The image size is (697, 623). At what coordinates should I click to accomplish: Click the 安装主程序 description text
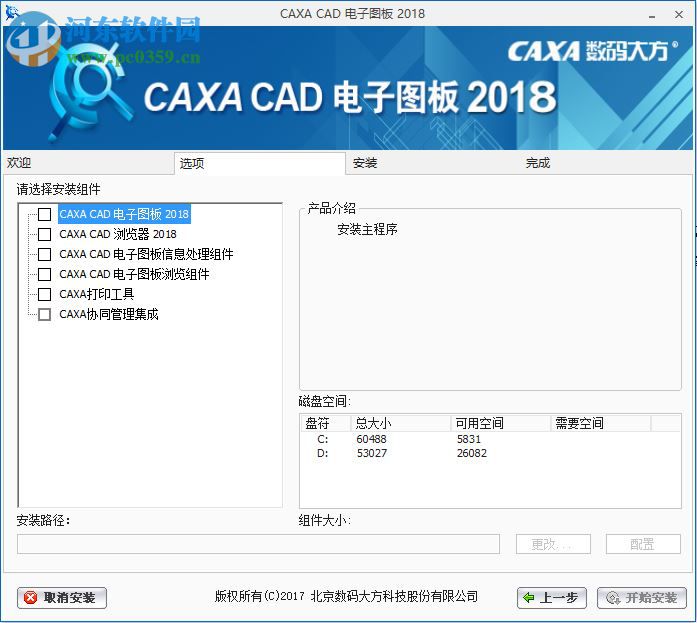click(367, 229)
